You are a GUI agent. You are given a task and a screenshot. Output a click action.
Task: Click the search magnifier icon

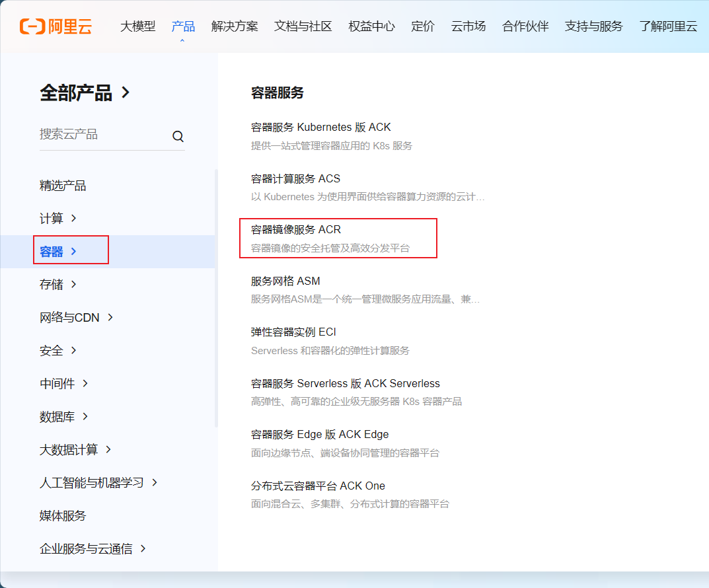pos(178,136)
